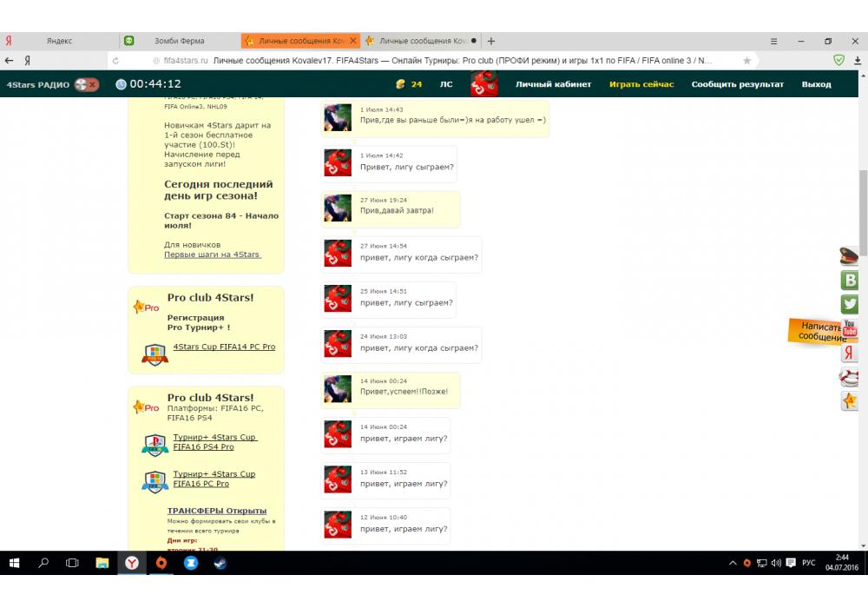Image resolution: width=868 pixels, height=608 pixels.
Task: Click the page vertical scrollbar thumb
Action: coord(863,208)
